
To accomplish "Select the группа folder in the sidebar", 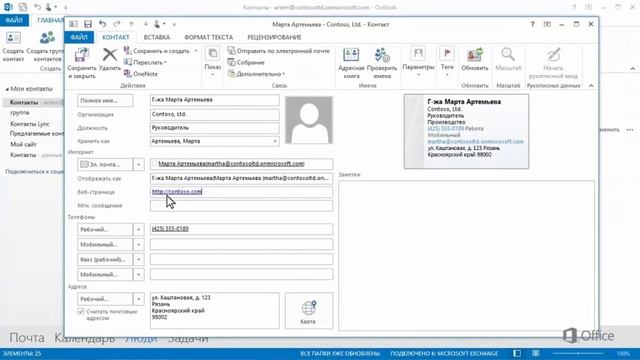I will tap(20, 113).
